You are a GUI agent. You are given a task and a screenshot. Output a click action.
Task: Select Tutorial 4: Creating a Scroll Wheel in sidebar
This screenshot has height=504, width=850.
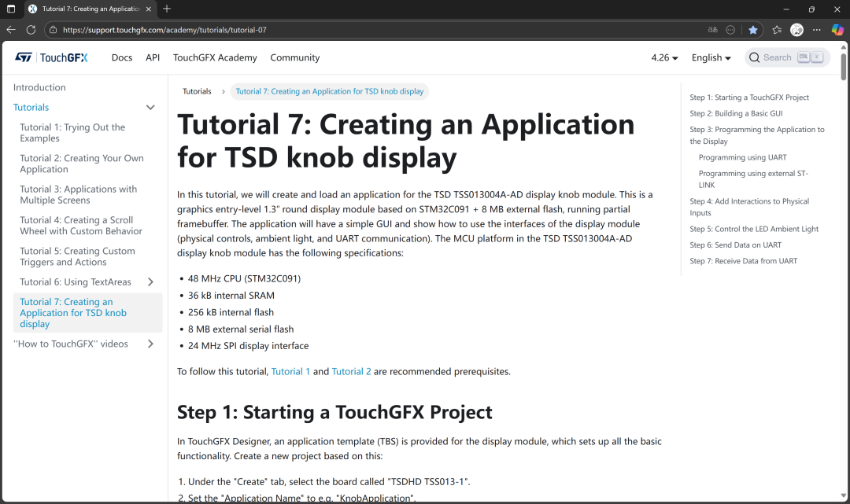[81, 226]
